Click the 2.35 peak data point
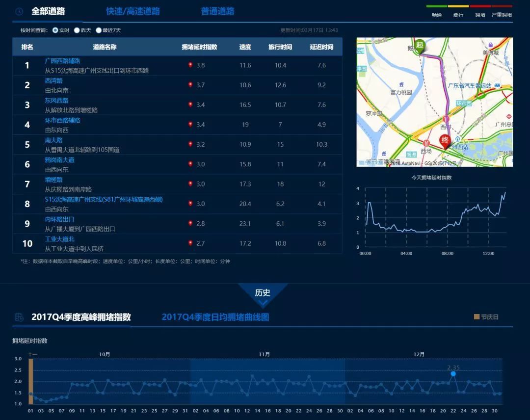530x420 pixels. point(453,374)
